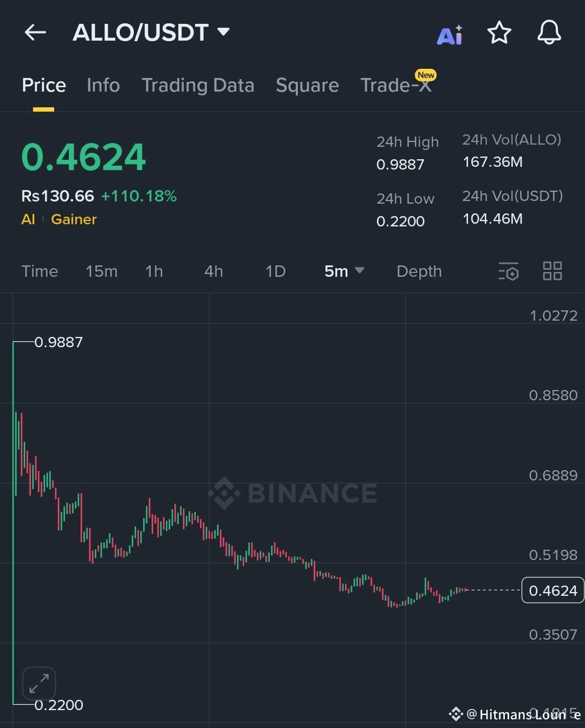Tap the 0.8580 axis price label
Screen dimensions: 585x728
pos(554,395)
